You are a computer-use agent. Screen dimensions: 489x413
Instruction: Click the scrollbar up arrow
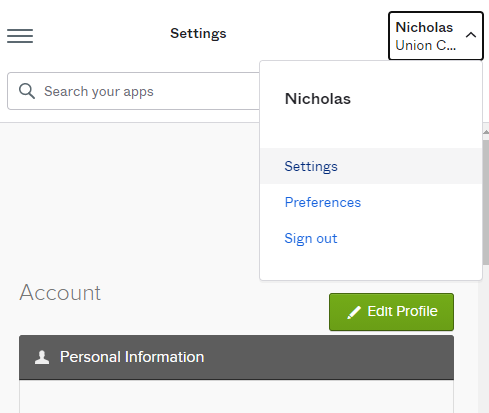(486, 132)
